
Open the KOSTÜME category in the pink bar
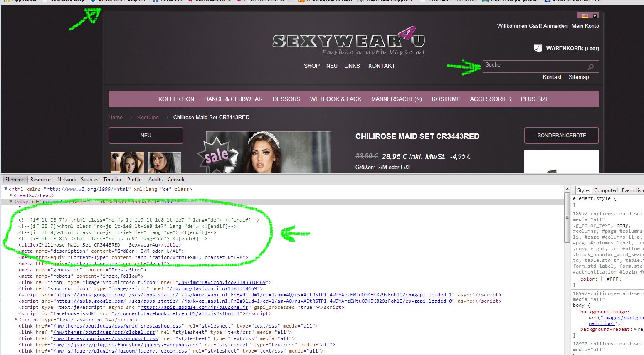click(446, 99)
